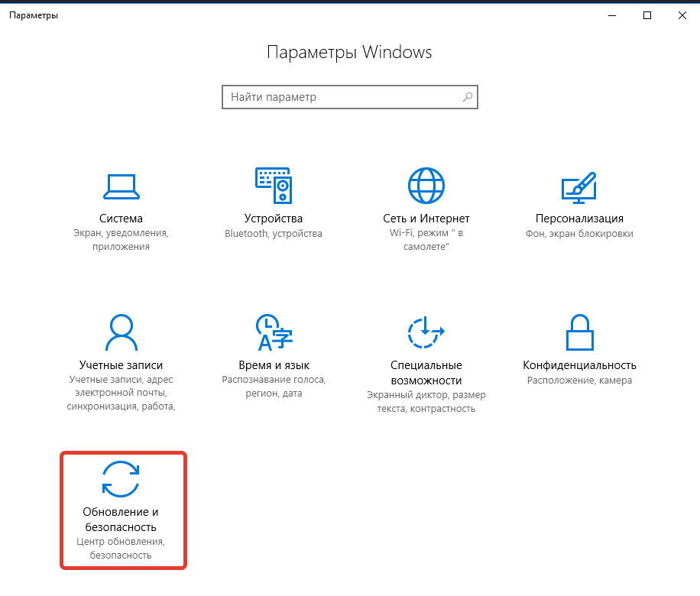Screen dimensions: 700x596
Task: Click the Учетные записи description about электронной почты
Action: coord(121,393)
